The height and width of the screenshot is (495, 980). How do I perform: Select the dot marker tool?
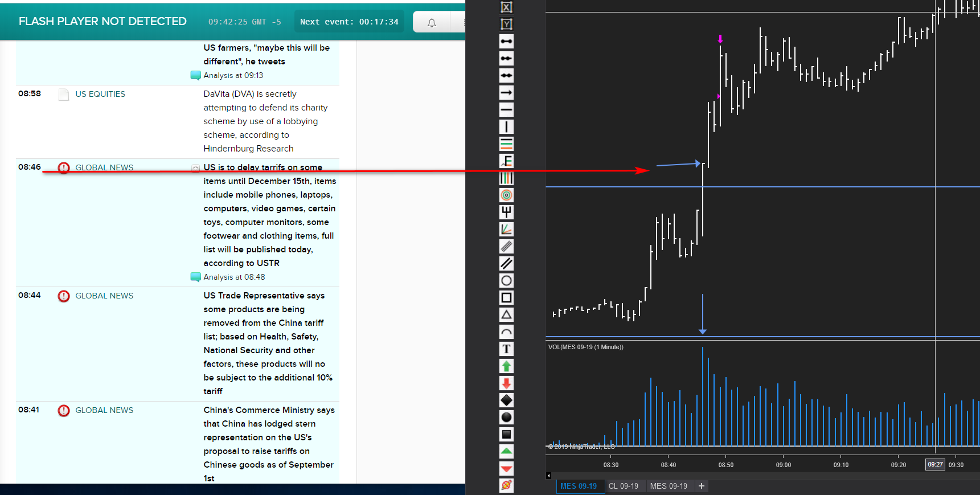506,417
